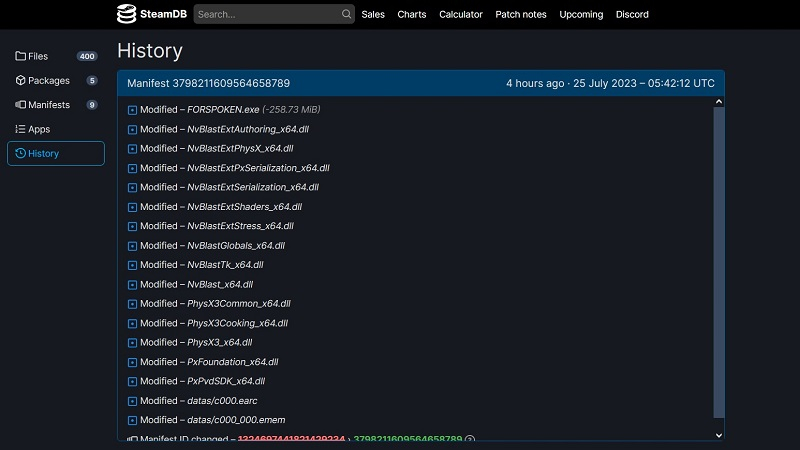Open the Sales menu item
Viewport: 800px width, 450px height.
click(373, 14)
